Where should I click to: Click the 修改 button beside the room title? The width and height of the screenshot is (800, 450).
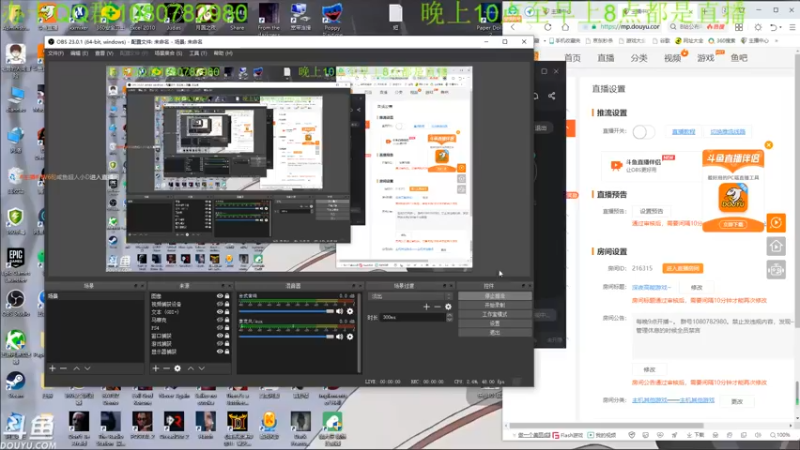[x=696, y=288]
